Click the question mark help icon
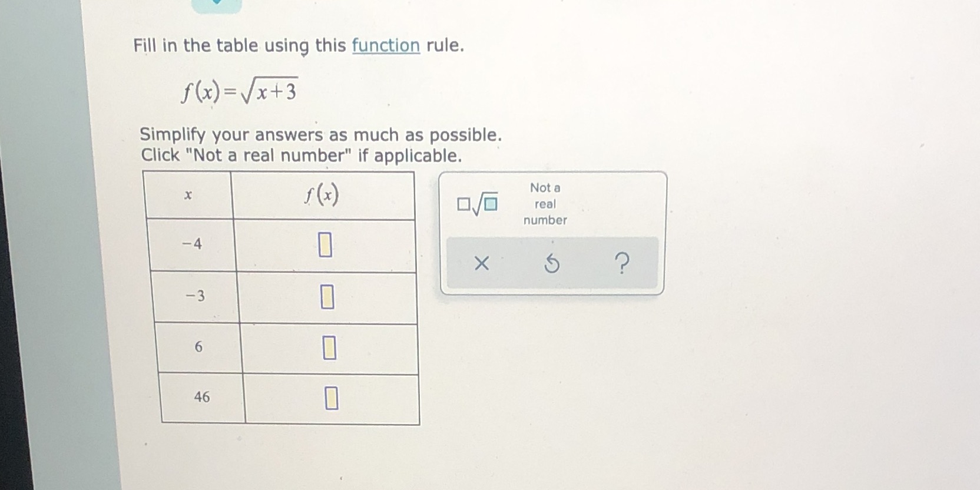980x490 pixels. point(623,264)
